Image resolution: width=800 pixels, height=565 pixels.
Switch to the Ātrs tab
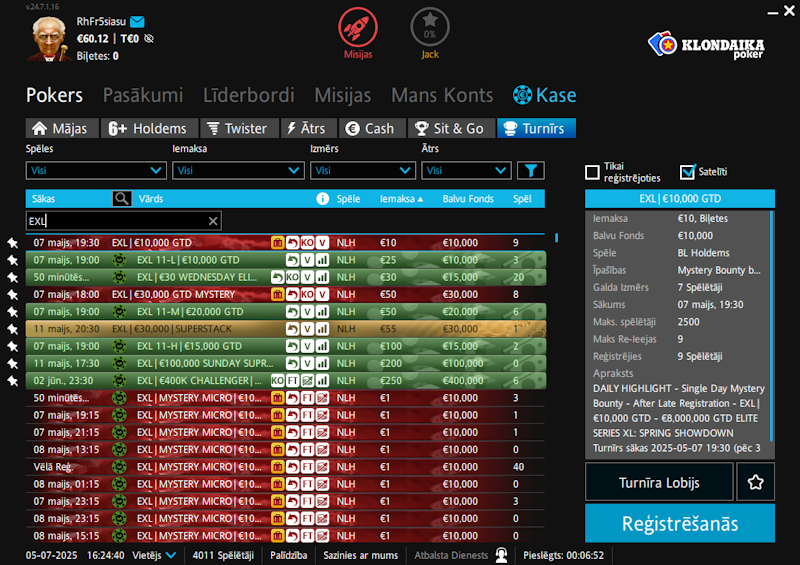(309, 129)
